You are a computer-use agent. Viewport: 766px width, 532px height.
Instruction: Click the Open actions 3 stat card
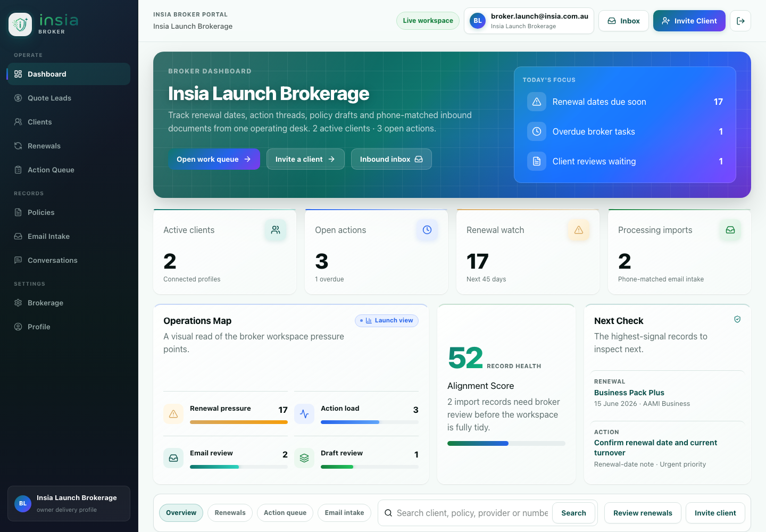(376, 252)
